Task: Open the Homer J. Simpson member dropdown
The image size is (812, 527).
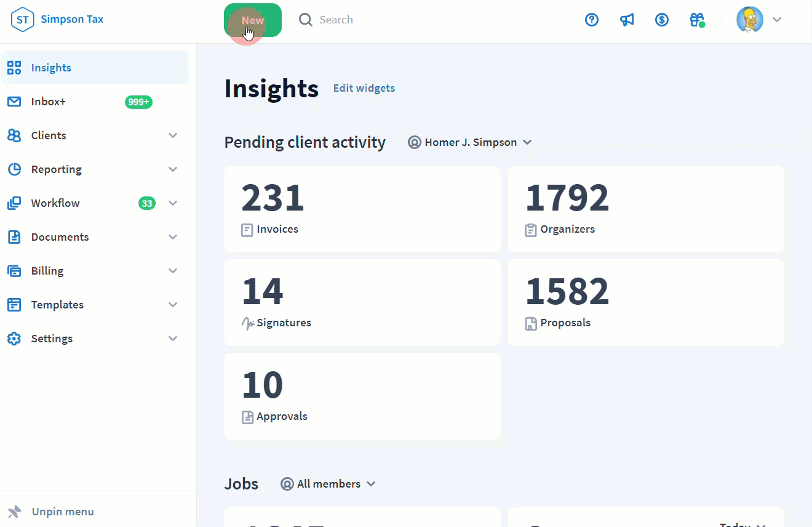Action: 470,142
